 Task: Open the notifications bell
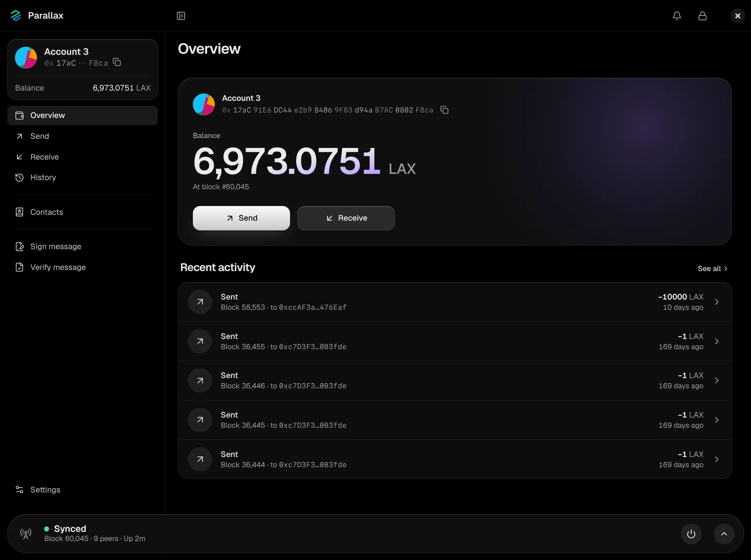(x=677, y=16)
